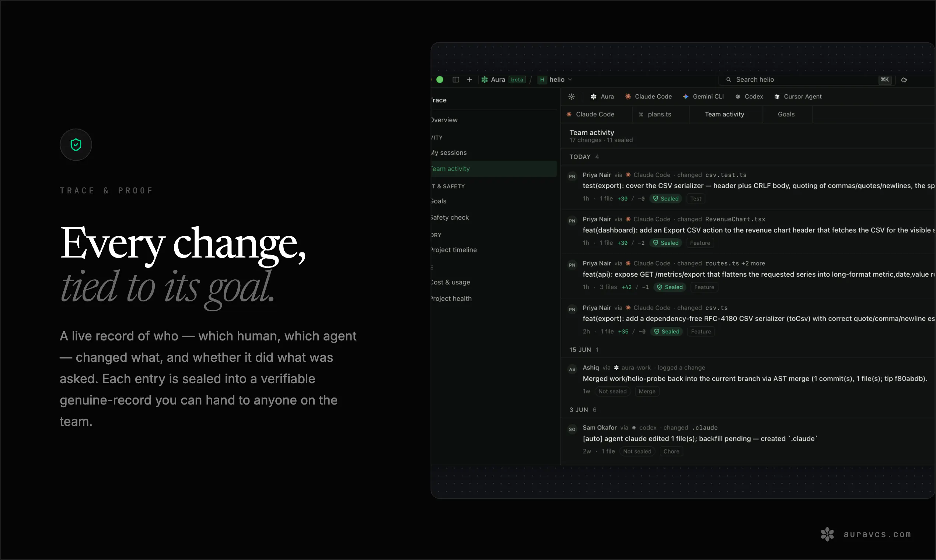
Task: Click the green window status dot
Action: click(440, 80)
